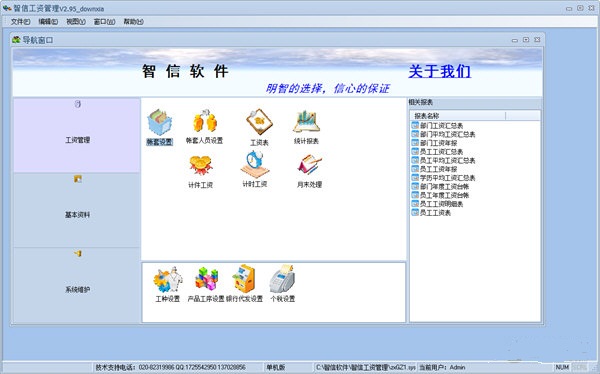Open the 编辑 menu
600x374 pixels.
click(x=48, y=22)
